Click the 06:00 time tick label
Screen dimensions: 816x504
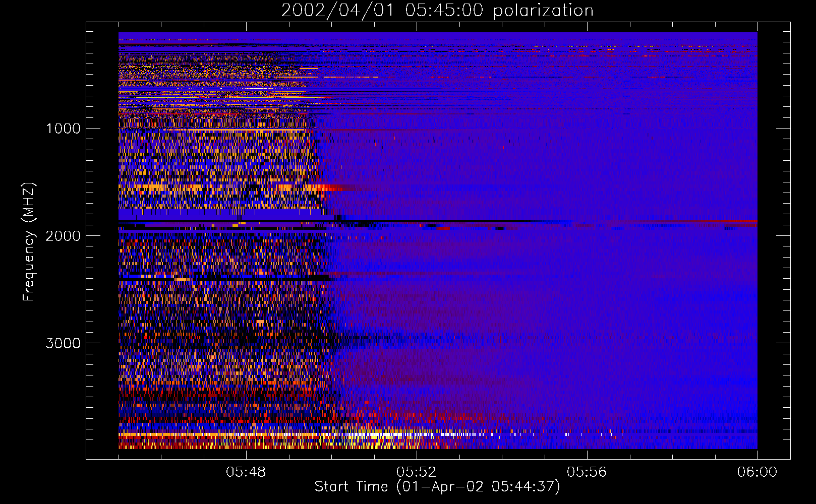click(x=757, y=472)
